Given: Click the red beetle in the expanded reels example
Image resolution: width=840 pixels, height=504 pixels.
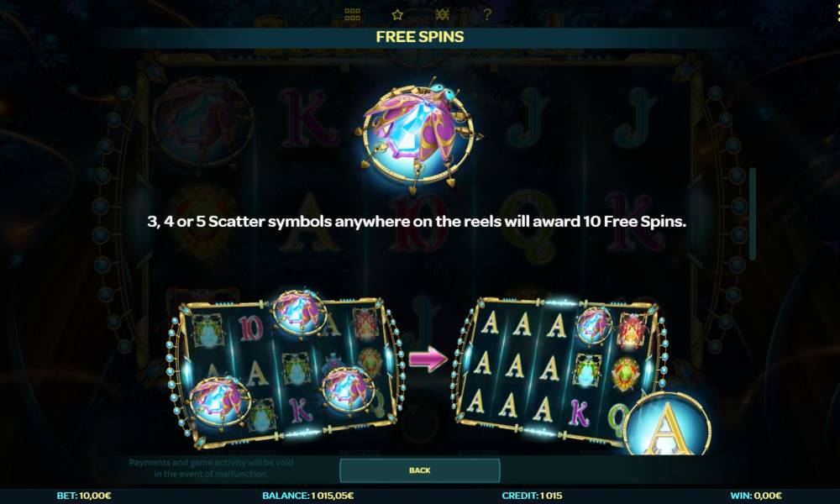Looking at the screenshot, I should pos(633,330).
